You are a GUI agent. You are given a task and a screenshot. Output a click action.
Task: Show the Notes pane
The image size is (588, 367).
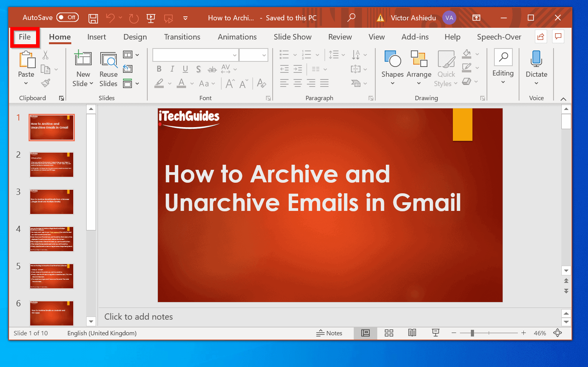(x=329, y=333)
